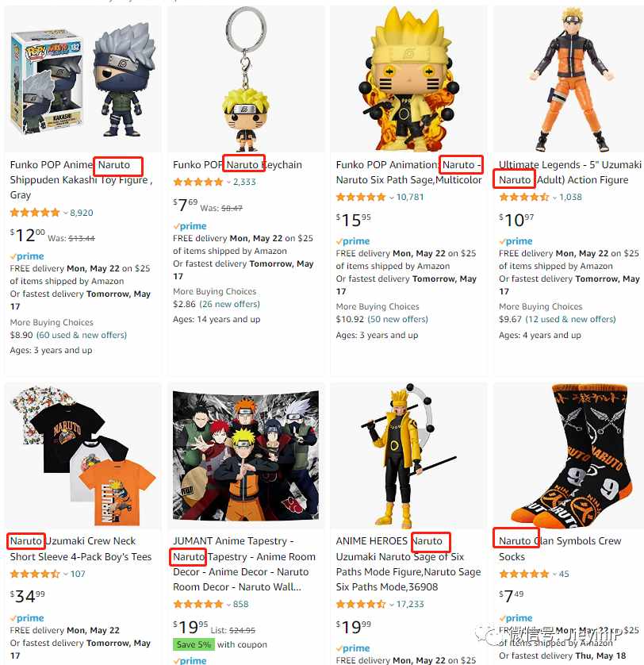The image size is (644, 665).
Task: Click the Naruto Keychain product image
Action: coord(246,79)
